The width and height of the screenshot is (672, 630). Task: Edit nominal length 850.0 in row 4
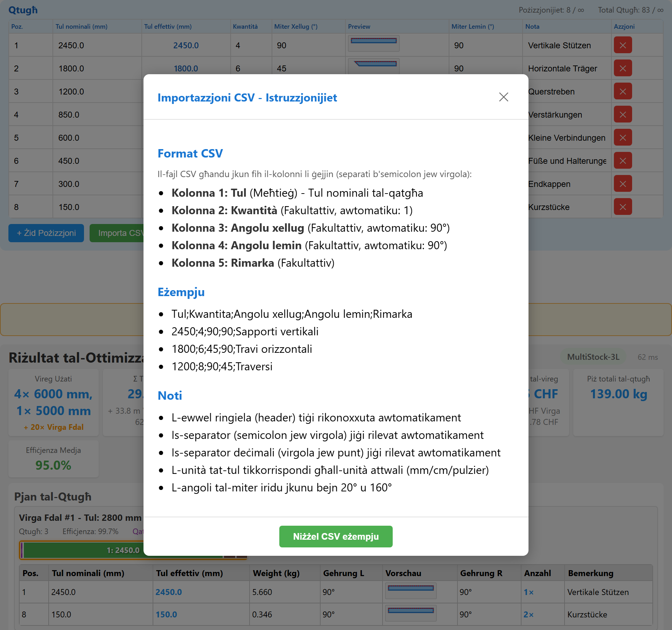[97, 115]
